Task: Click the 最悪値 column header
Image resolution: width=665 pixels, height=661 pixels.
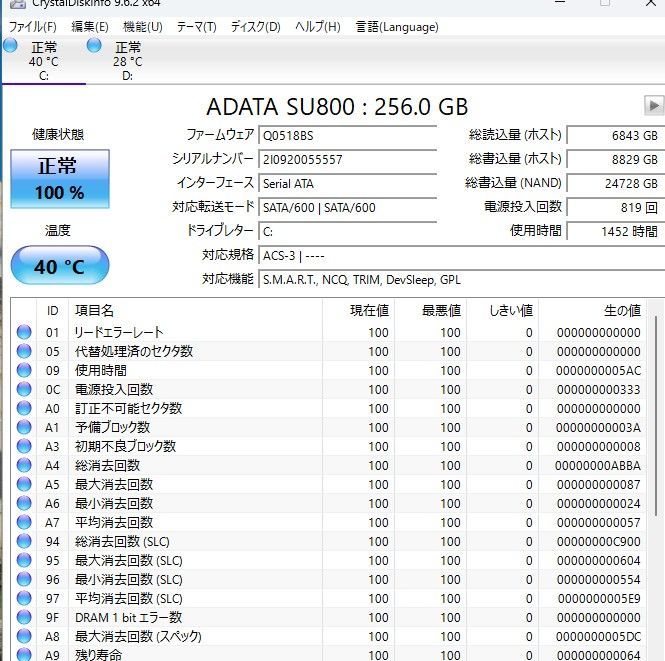Action: pos(430,311)
